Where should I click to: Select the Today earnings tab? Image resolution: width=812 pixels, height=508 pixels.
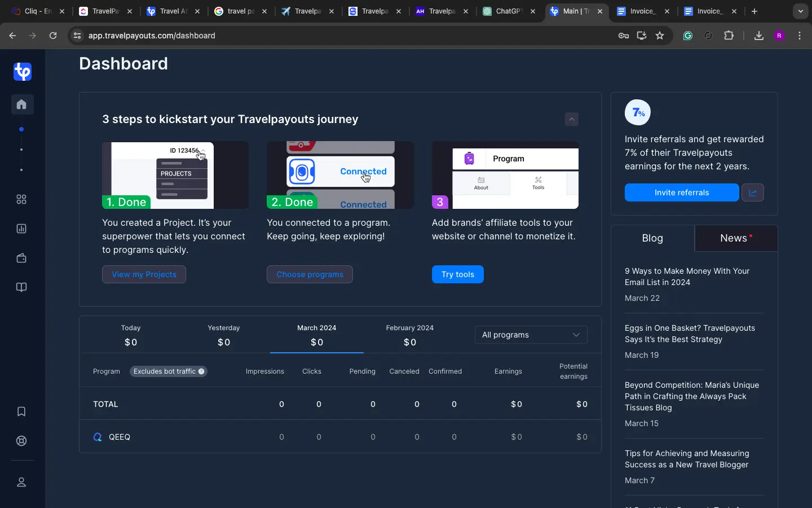[x=131, y=335]
